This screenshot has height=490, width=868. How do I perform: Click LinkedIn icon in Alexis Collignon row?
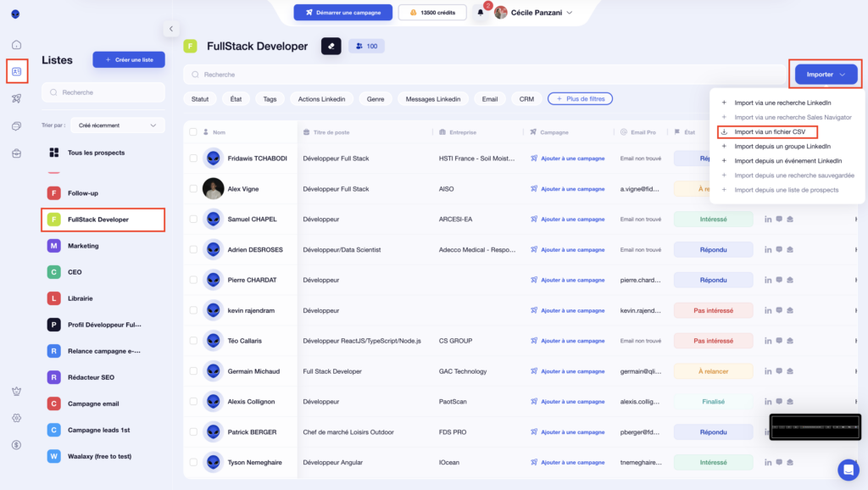click(768, 402)
